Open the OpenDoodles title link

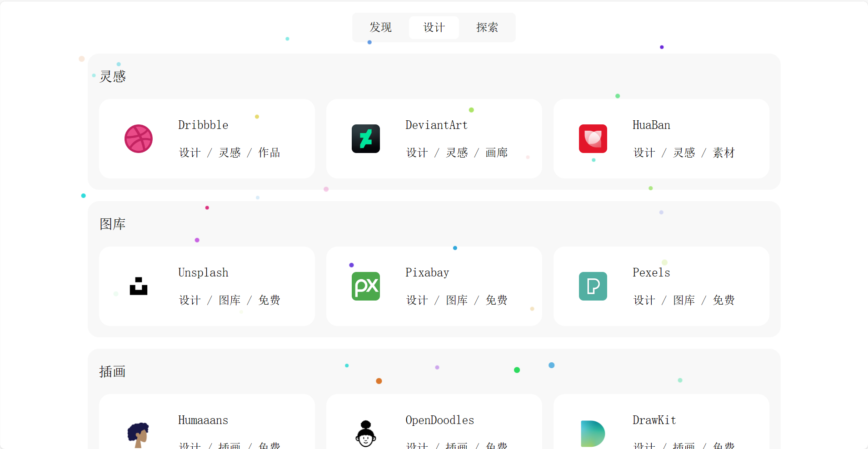[x=439, y=420]
